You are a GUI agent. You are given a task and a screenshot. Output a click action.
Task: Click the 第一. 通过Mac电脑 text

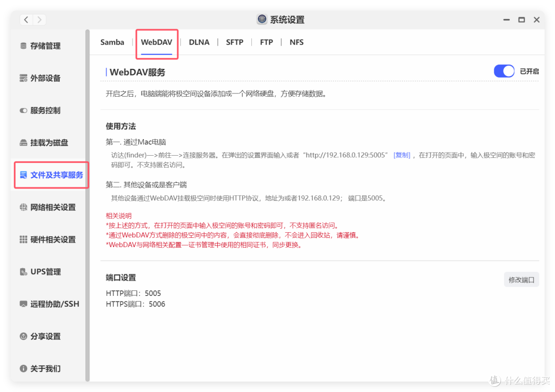point(136,142)
